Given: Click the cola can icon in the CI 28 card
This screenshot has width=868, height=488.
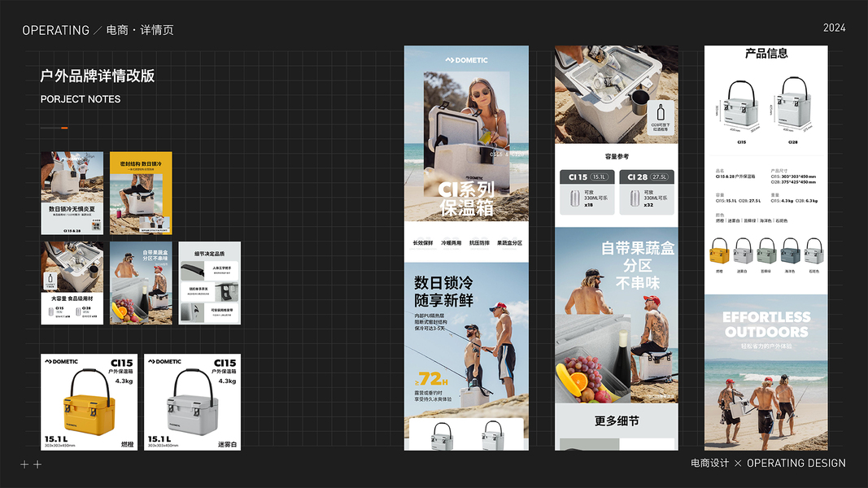Looking at the screenshot, I should click(x=635, y=198).
